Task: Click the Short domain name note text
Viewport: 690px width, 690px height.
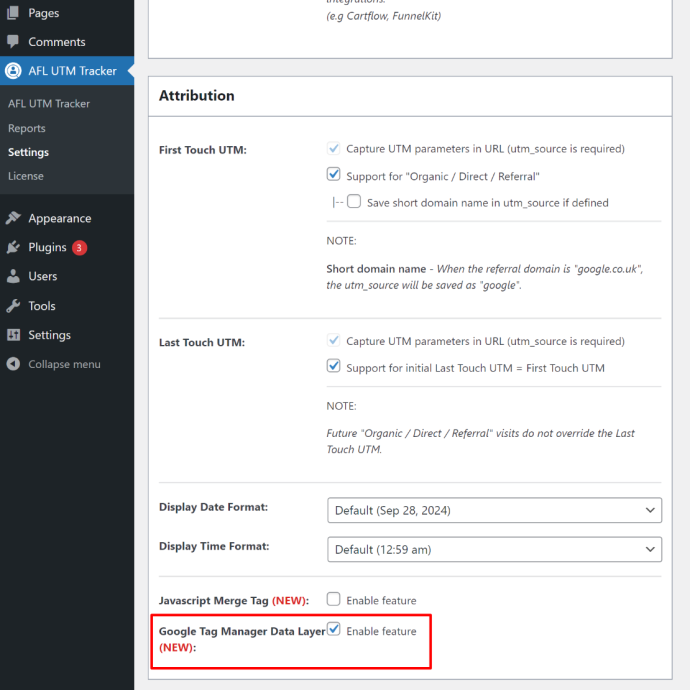Action: [484, 277]
